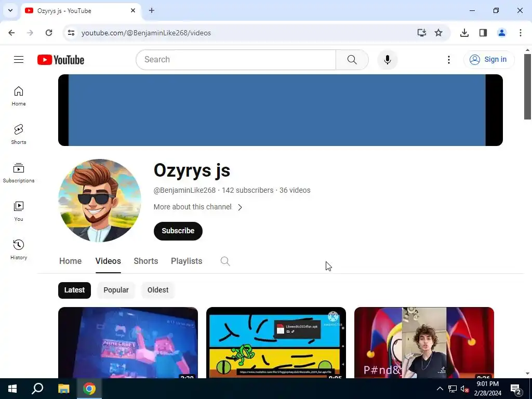Viewport: 532px width, 399px height.
Task: Go back in the browser
Action: coord(11,33)
